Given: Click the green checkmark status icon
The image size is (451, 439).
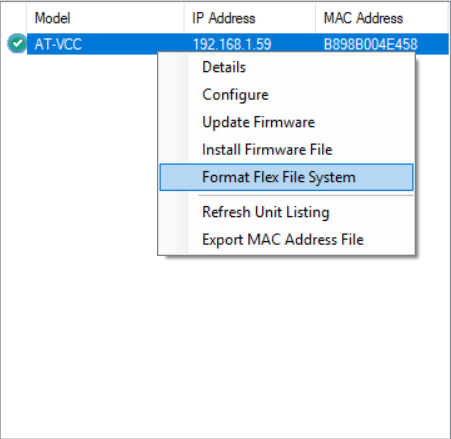Looking at the screenshot, I should click(x=17, y=43).
